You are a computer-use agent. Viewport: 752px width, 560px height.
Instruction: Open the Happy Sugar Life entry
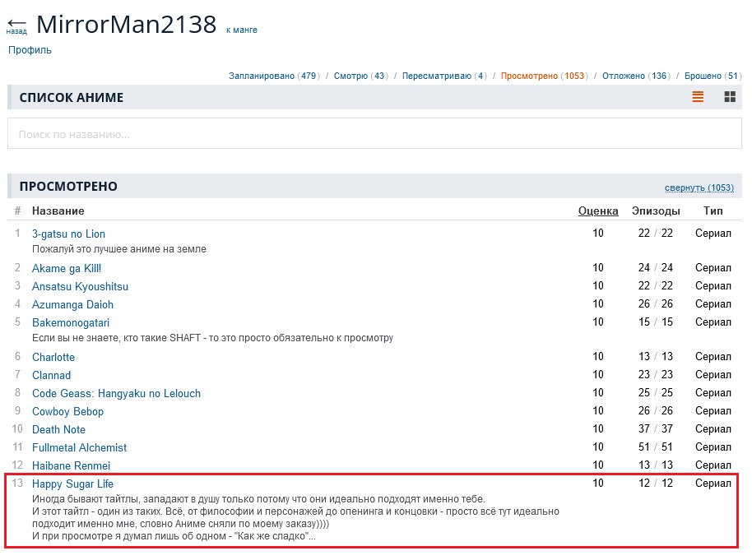[x=72, y=484]
